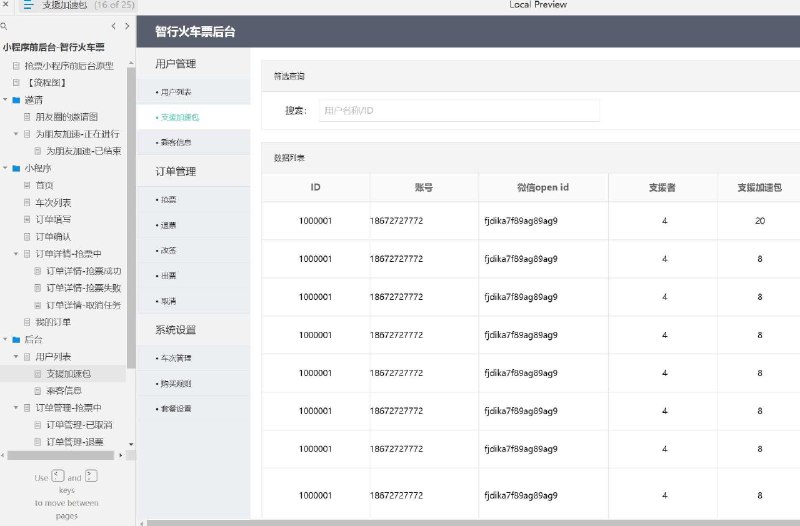Select the green 支援加速包 left menu item
Viewport: 800px width, 526px height.
(x=193, y=117)
